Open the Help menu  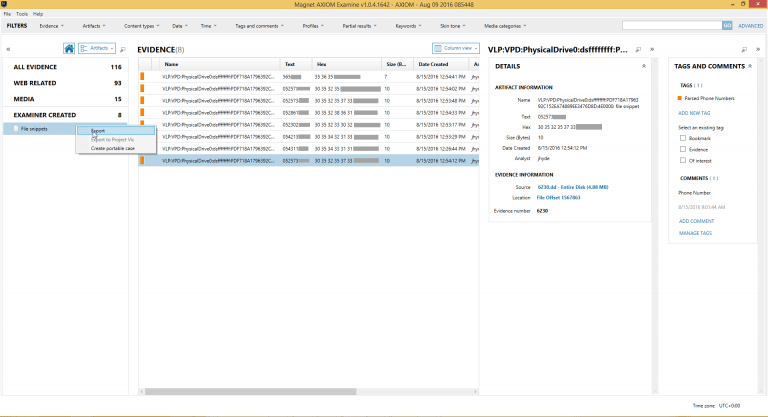point(38,14)
